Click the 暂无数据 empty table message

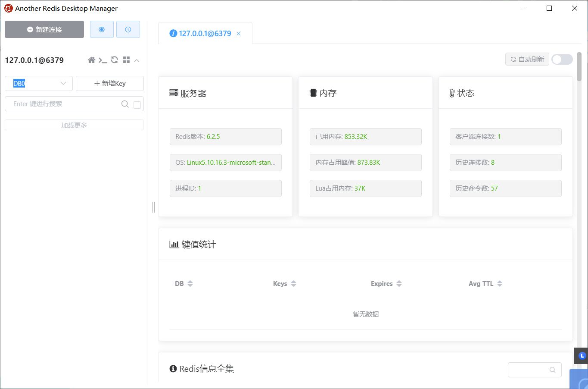point(366,314)
